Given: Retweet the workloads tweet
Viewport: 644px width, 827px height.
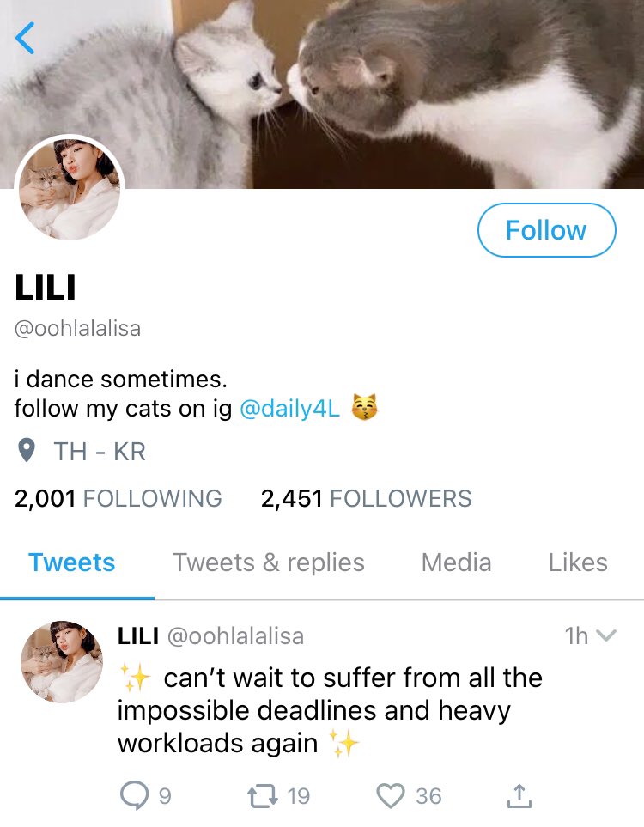Looking at the screenshot, I should coord(263,796).
